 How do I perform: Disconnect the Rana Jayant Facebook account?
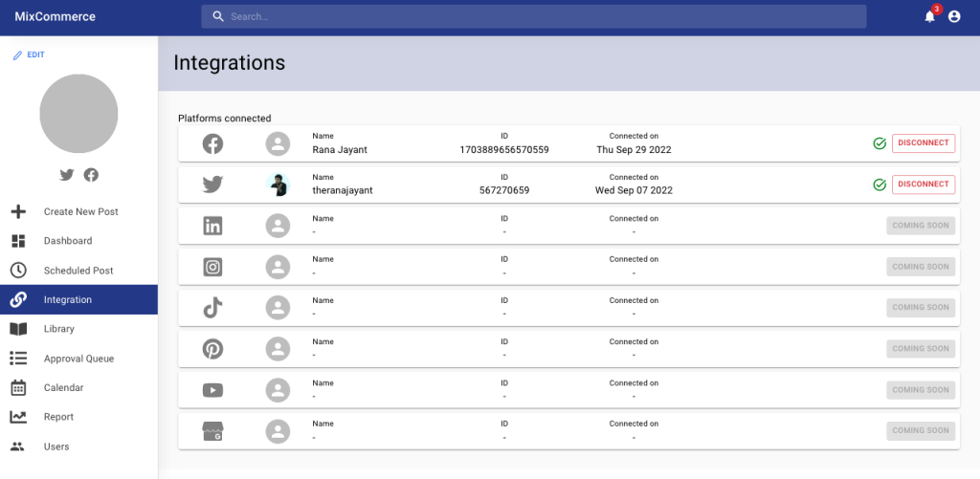tap(923, 143)
